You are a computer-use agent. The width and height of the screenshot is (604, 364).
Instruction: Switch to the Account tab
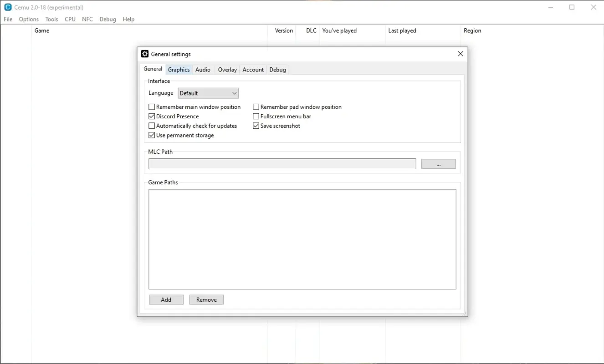pyautogui.click(x=253, y=69)
